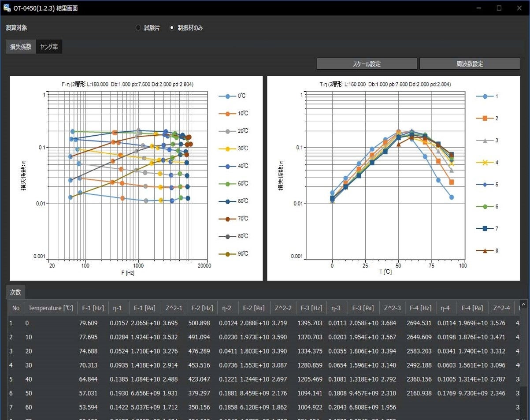Click the cell value 2694.531
Image resolution: width=530 pixels, height=420 pixels.
point(419,323)
